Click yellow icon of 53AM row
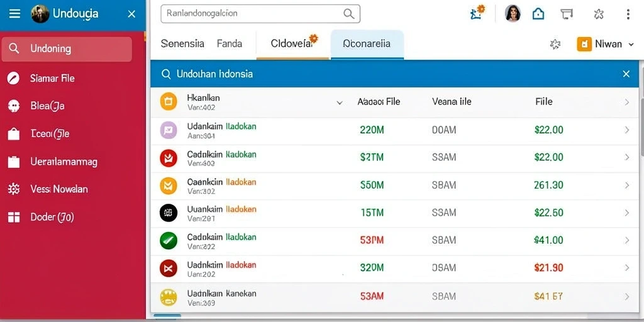The width and height of the screenshot is (644, 322). pos(169,297)
